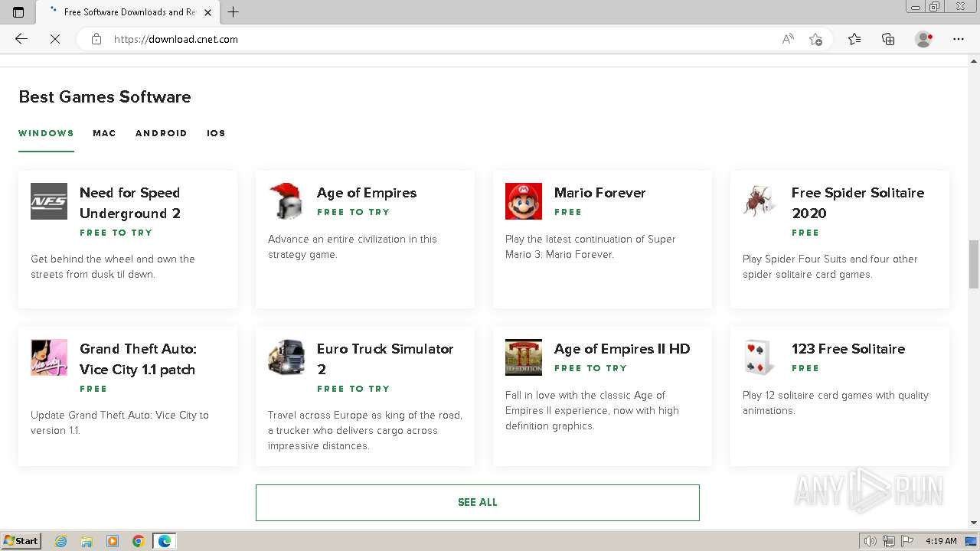Open the network status tray icon
The height and width of the screenshot is (551, 980).
click(x=889, y=541)
